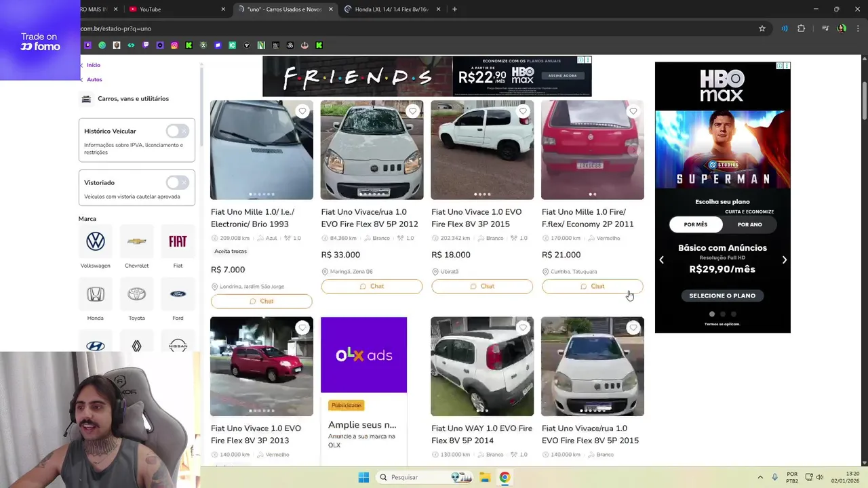Enable the Histórico Veicular switch
This screenshot has width=868, height=488.
(177, 131)
